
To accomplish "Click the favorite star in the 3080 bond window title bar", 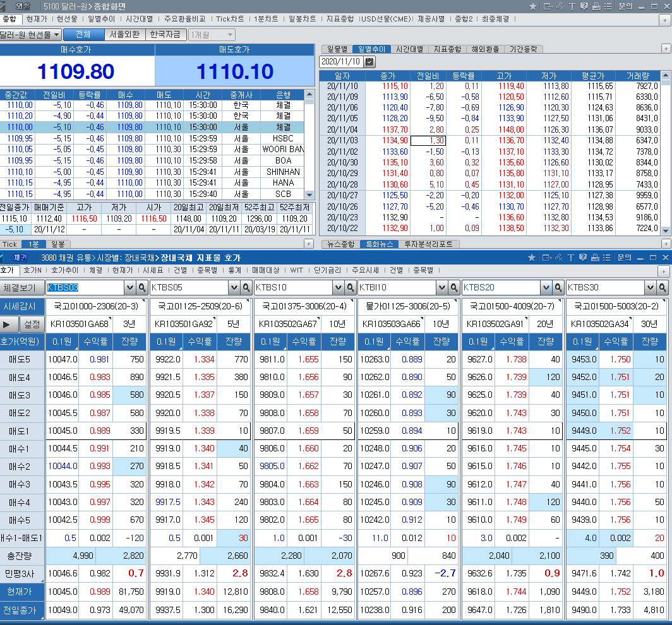I will [532, 258].
